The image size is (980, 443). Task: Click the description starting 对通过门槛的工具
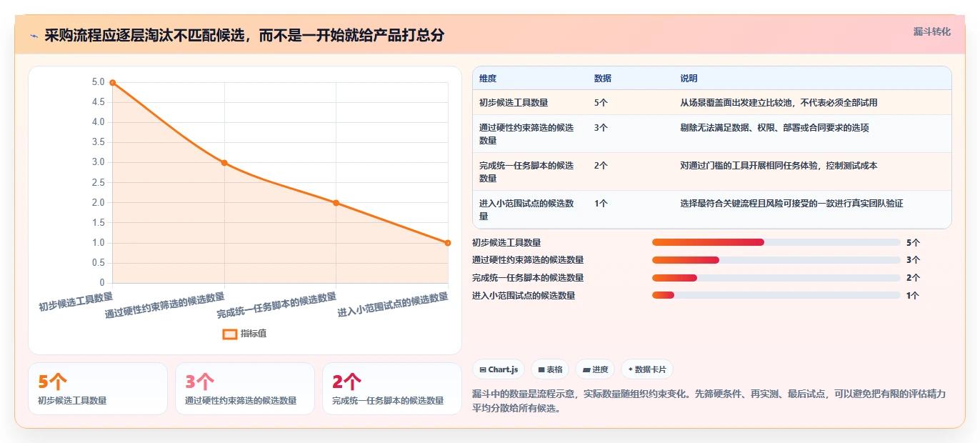click(x=779, y=166)
